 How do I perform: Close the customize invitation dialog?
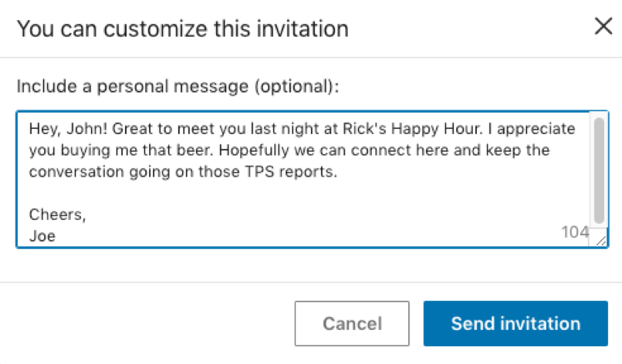point(603,27)
